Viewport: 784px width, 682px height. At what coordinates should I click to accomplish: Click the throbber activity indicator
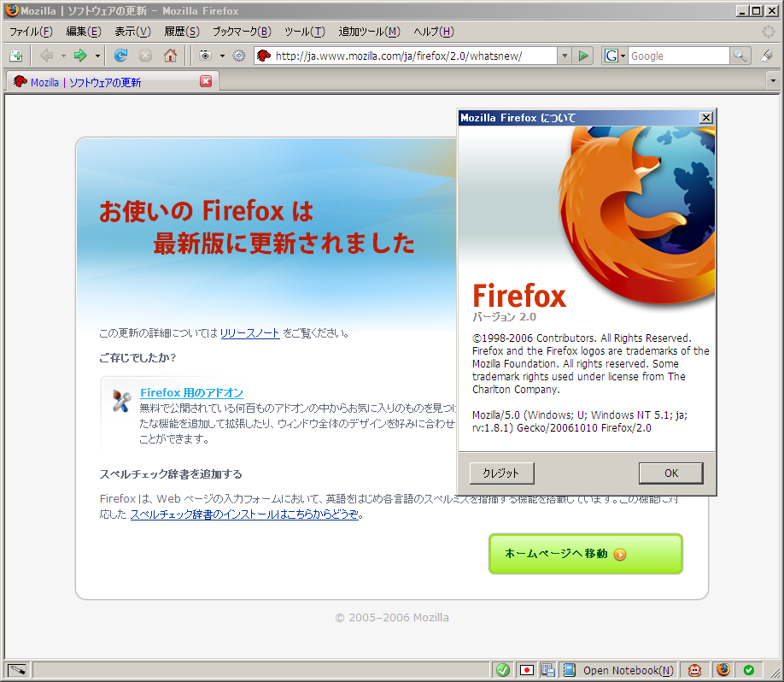click(769, 32)
